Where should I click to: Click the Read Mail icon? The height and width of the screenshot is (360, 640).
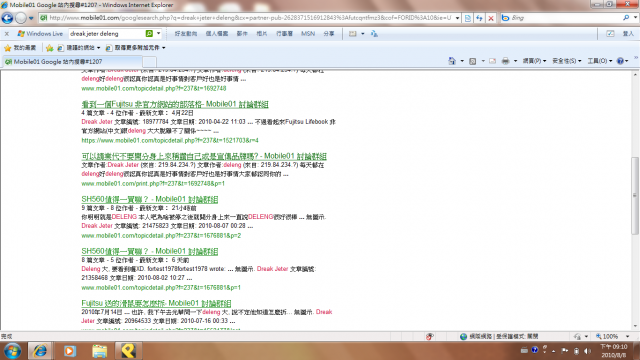(493, 61)
